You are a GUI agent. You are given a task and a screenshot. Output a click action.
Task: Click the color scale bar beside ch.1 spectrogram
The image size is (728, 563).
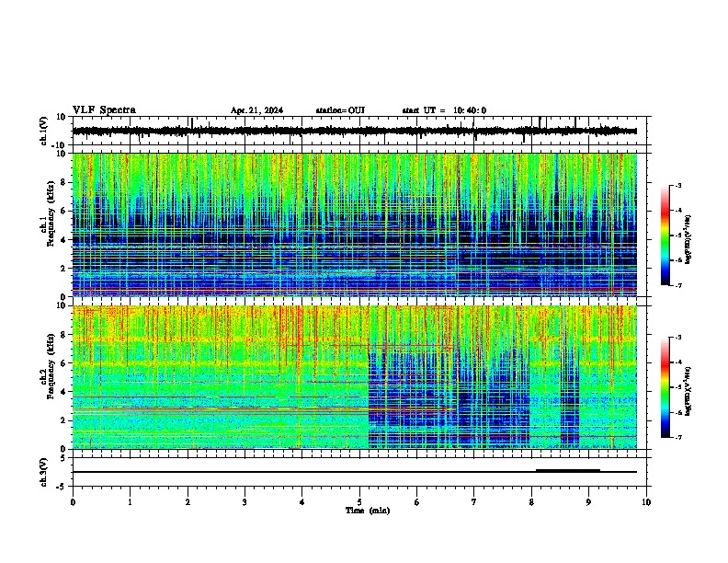pyautogui.click(x=665, y=236)
